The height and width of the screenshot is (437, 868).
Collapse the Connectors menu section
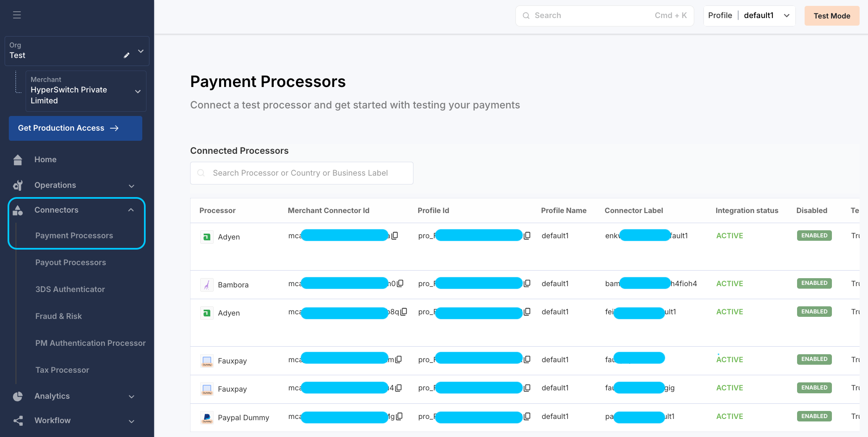pyautogui.click(x=131, y=210)
